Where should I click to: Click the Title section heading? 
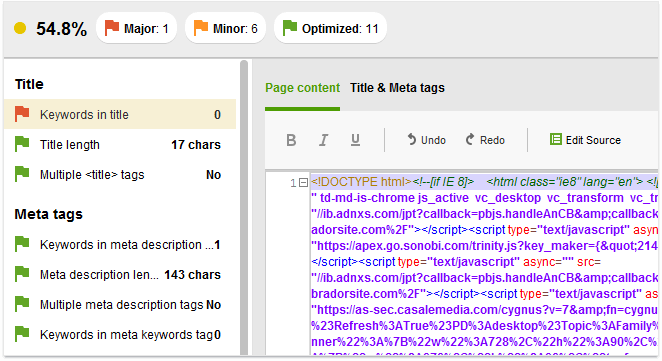tap(29, 84)
